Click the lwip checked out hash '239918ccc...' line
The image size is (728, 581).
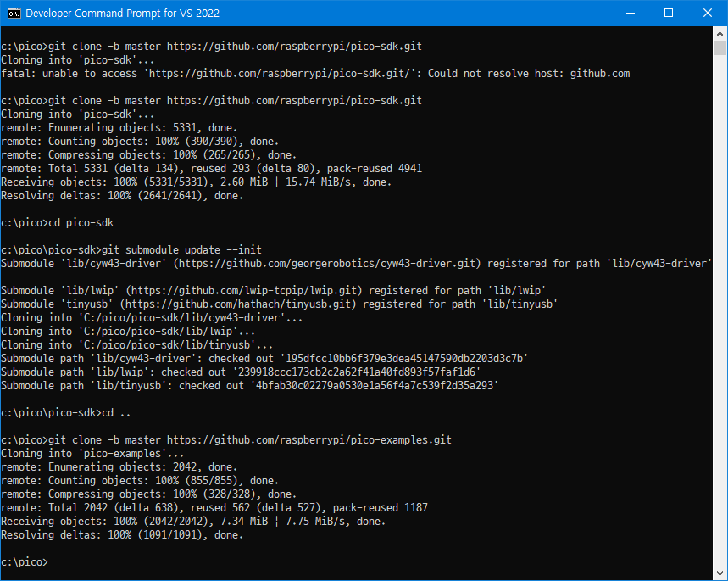click(x=241, y=372)
